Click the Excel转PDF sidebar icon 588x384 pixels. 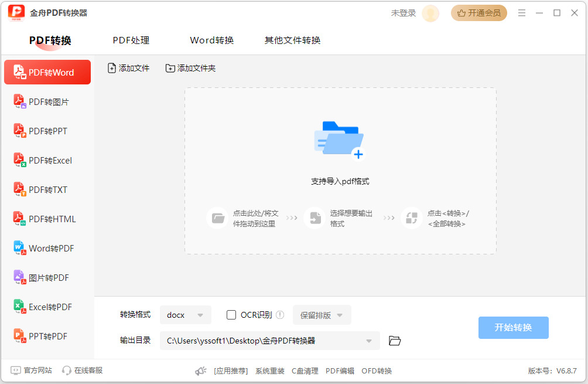(x=19, y=306)
